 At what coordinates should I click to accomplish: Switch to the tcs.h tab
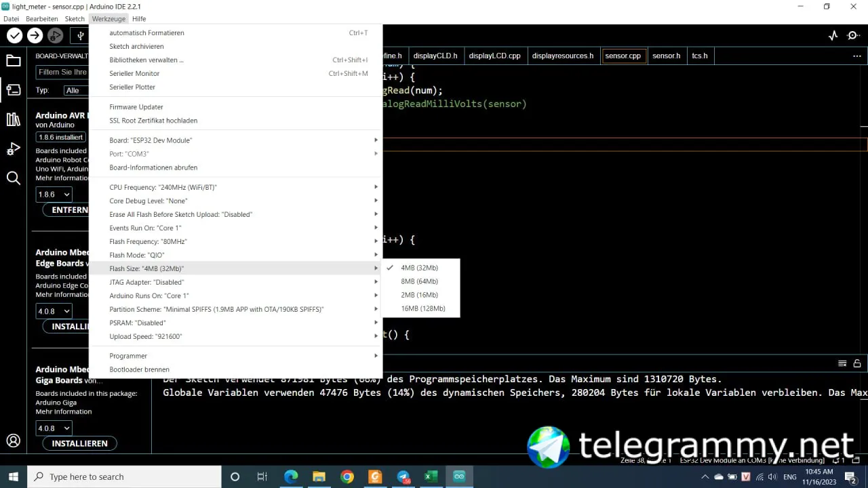coord(700,56)
